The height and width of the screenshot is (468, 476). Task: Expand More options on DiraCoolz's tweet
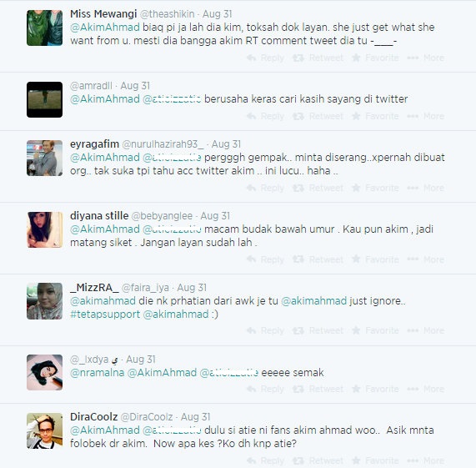pyautogui.click(x=426, y=460)
